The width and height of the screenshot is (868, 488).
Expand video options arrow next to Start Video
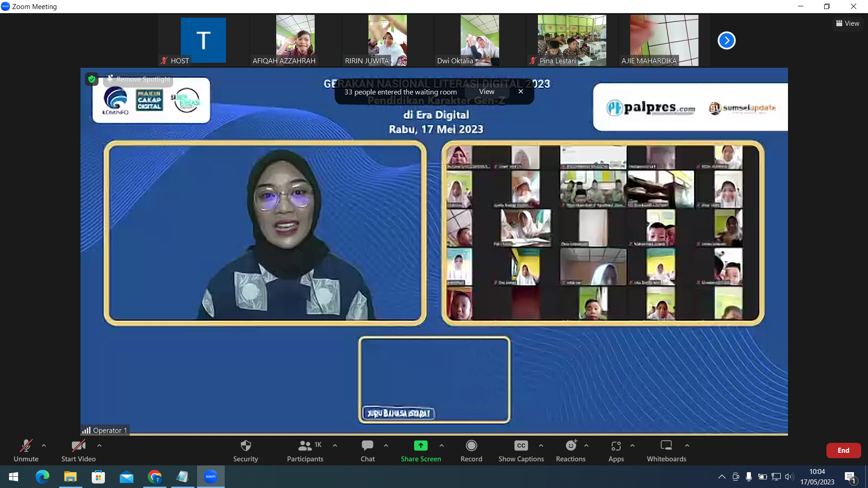tap(99, 446)
